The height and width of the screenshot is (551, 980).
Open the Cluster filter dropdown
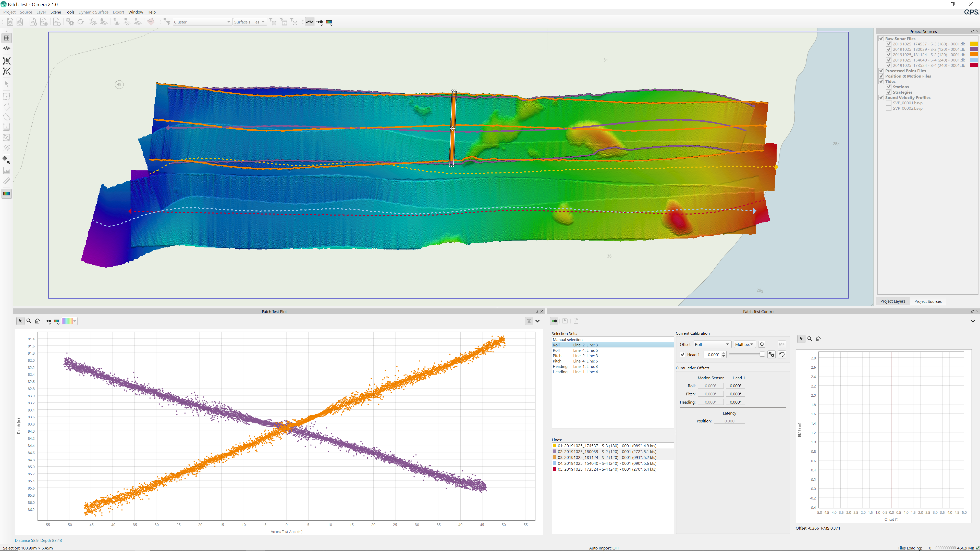(x=202, y=22)
